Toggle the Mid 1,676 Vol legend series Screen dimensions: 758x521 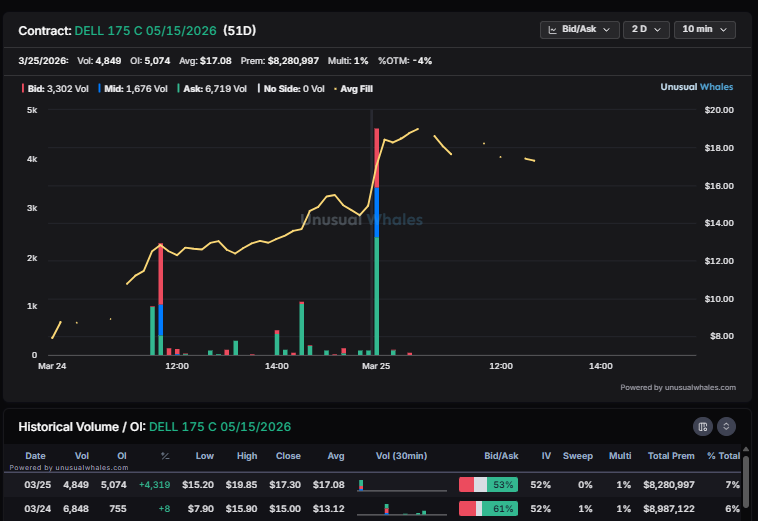133,88
